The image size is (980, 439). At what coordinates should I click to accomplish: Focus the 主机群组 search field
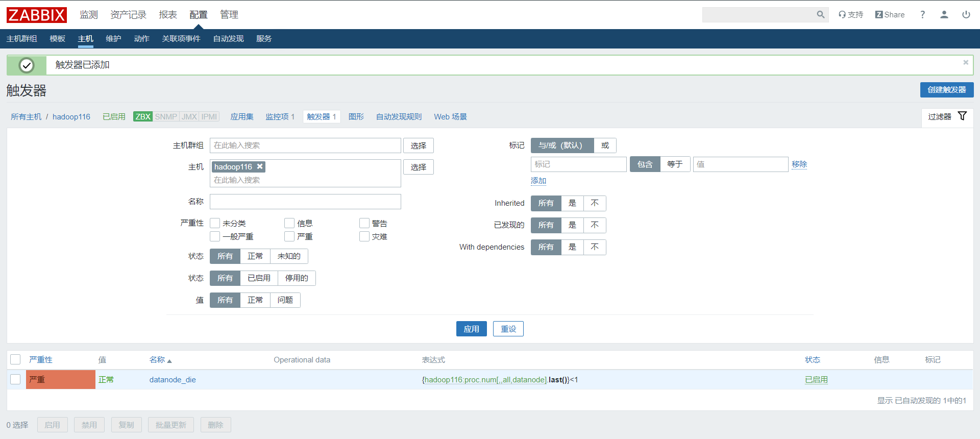coord(305,145)
